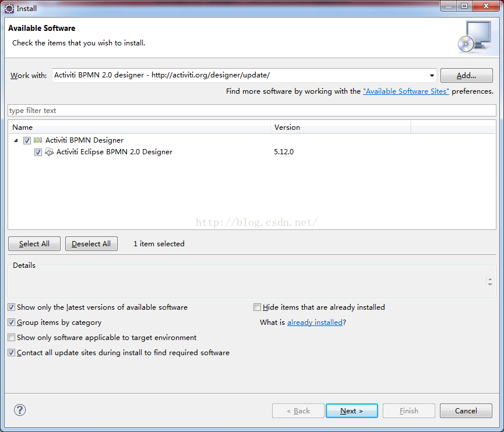This screenshot has height=432, width=504.
Task: Click the Activiti BPMN Designer category icon
Action: (38, 140)
